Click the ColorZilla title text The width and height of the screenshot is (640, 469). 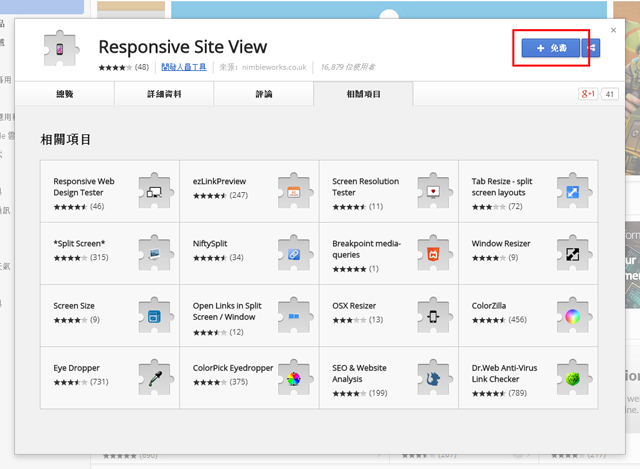click(489, 306)
